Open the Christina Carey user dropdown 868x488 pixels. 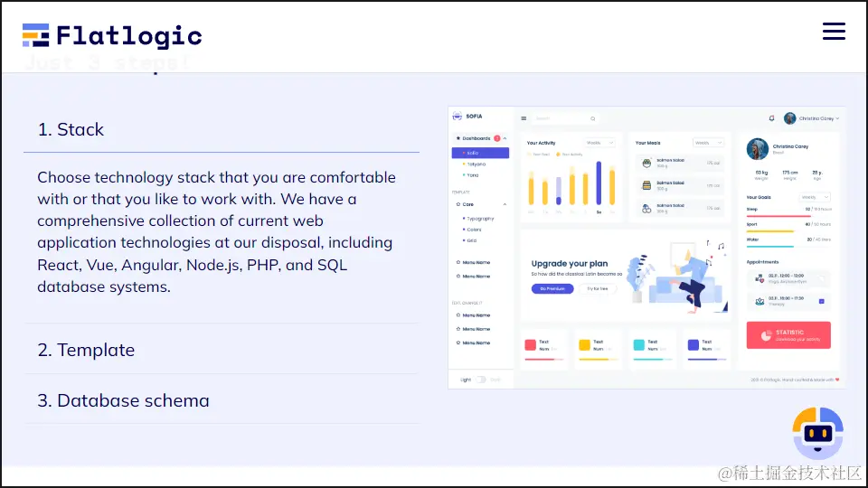click(x=819, y=118)
